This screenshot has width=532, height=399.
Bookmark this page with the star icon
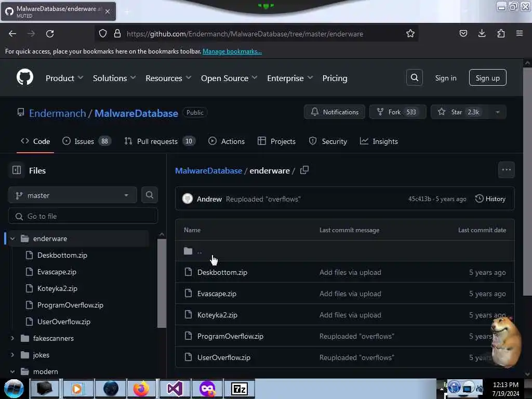410,33
